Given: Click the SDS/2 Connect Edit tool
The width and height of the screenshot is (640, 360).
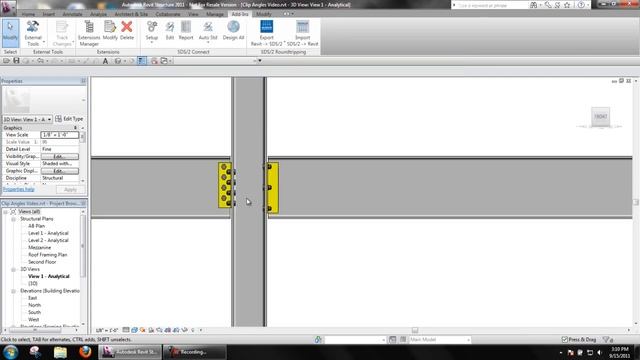Looking at the screenshot, I should [169, 31].
